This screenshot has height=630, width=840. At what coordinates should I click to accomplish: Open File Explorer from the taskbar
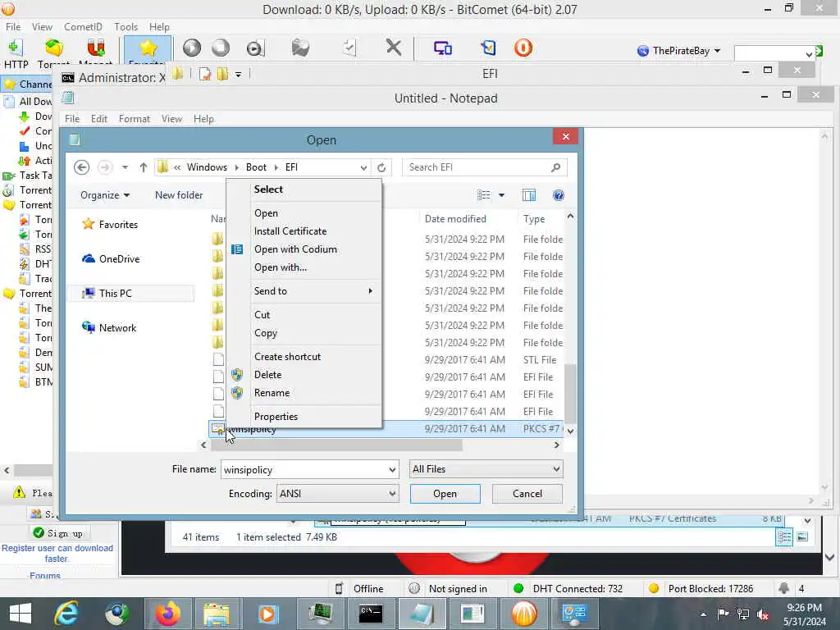tap(216, 614)
